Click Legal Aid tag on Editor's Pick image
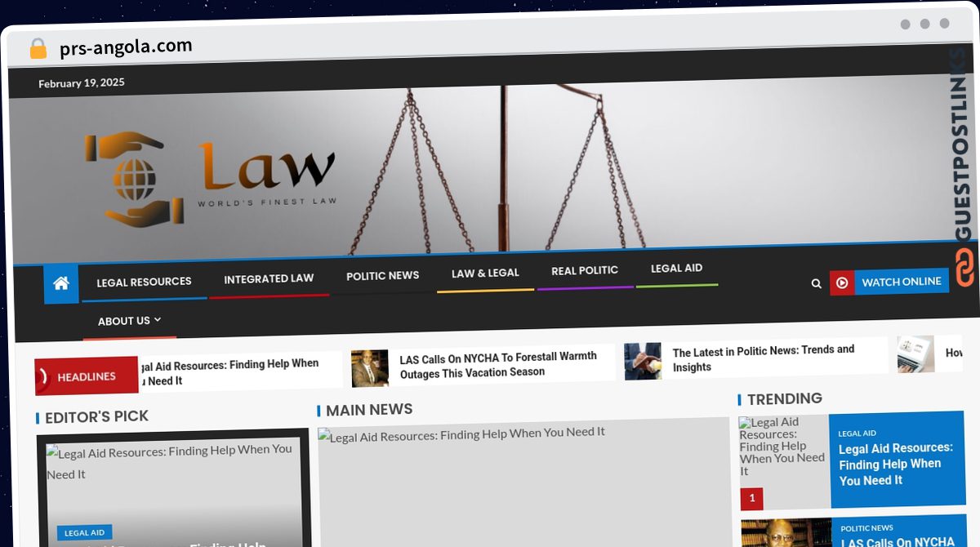This screenshot has height=547, width=980. (85, 533)
